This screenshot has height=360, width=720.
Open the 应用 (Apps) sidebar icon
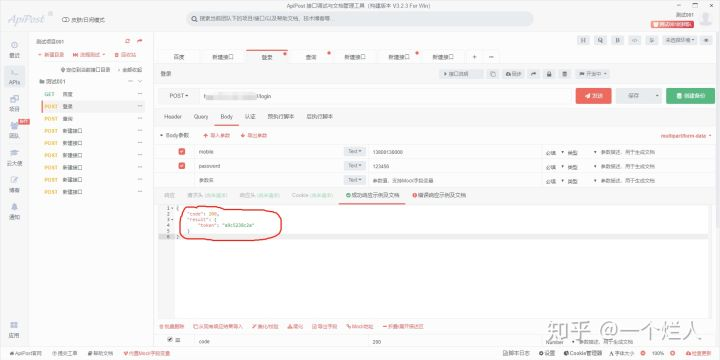pyautogui.click(x=15, y=330)
